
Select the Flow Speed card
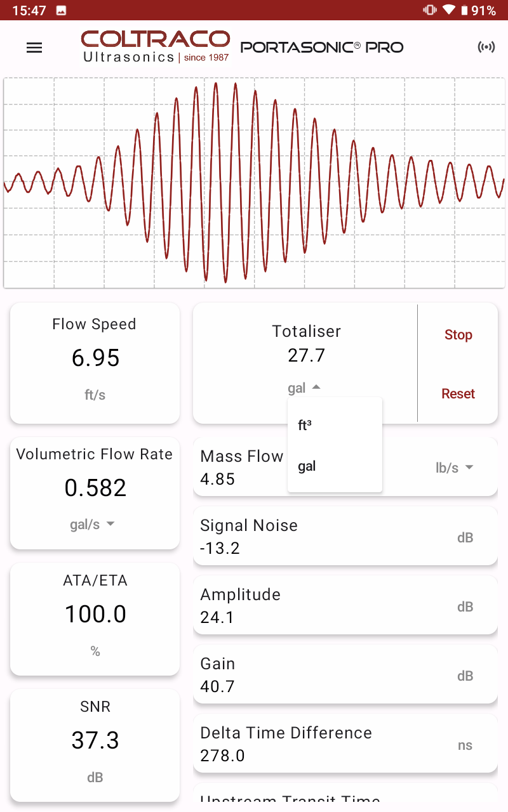(x=95, y=362)
